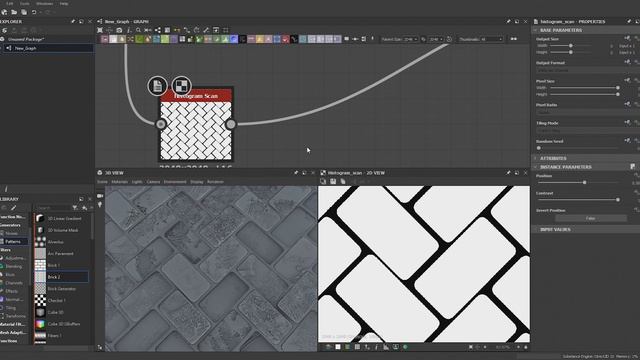Add node using first pink palette icon

tap(104, 39)
